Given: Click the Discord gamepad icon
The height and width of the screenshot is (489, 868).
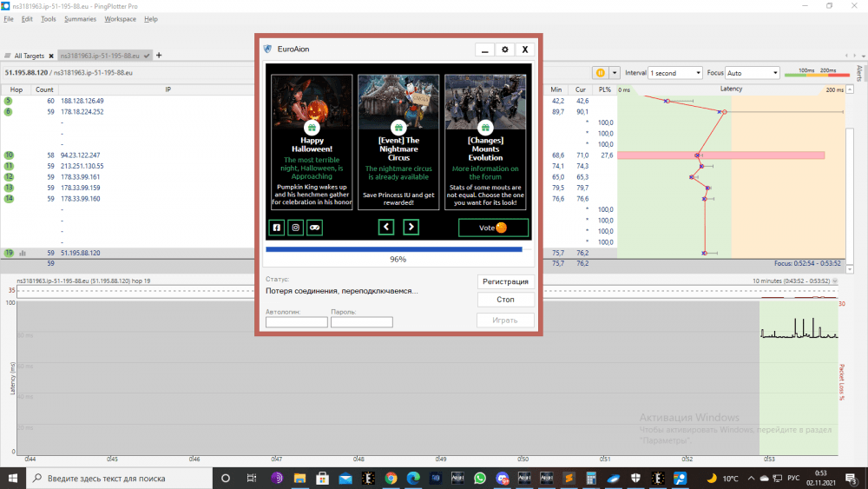Looking at the screenshot, I should pyautogui.click(x=314, y=228).
